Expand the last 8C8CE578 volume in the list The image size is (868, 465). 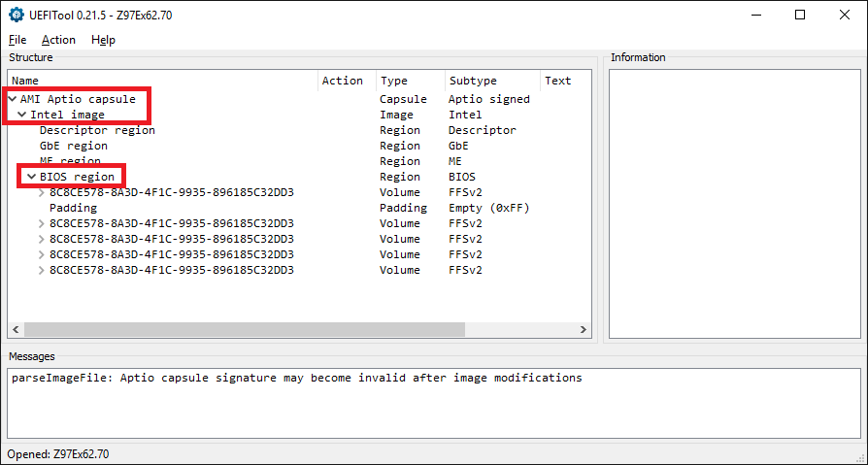pyautogui.click(x=42, y=270)
